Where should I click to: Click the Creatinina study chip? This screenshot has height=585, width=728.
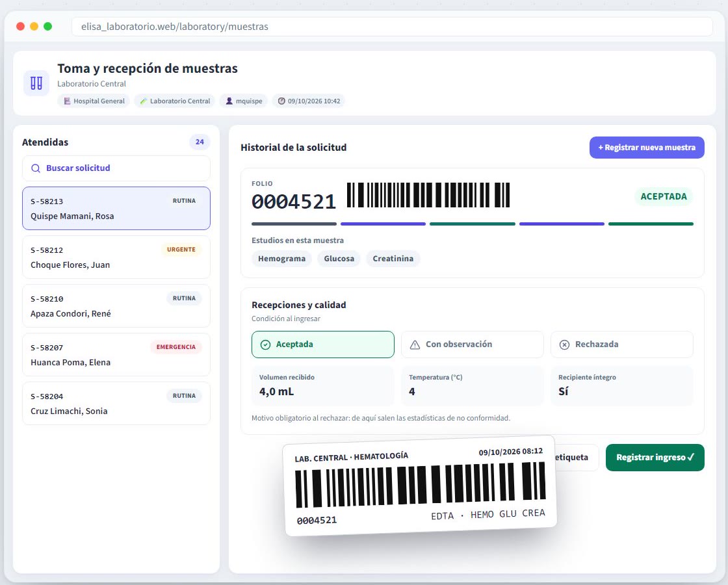(x=393, y=259)
